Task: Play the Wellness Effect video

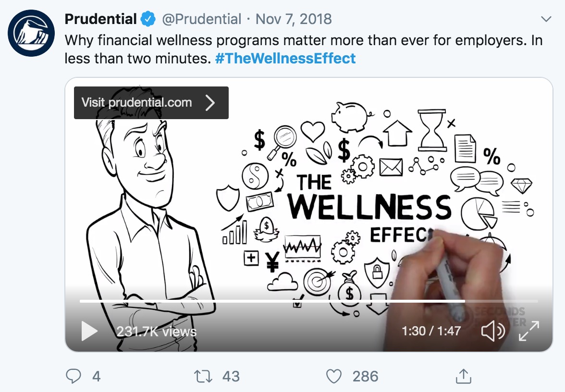Action: (89, 331)
